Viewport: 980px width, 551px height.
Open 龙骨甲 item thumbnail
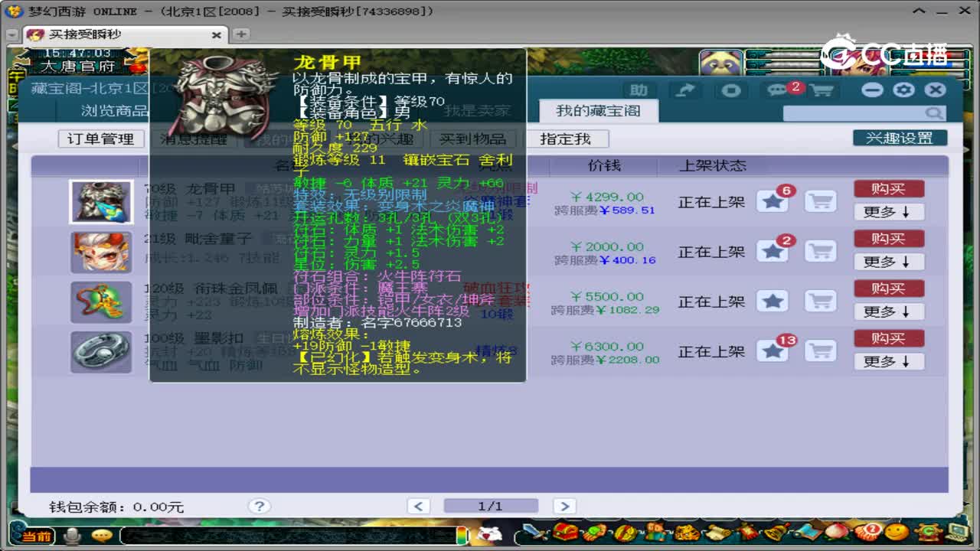tap(101, 201)
